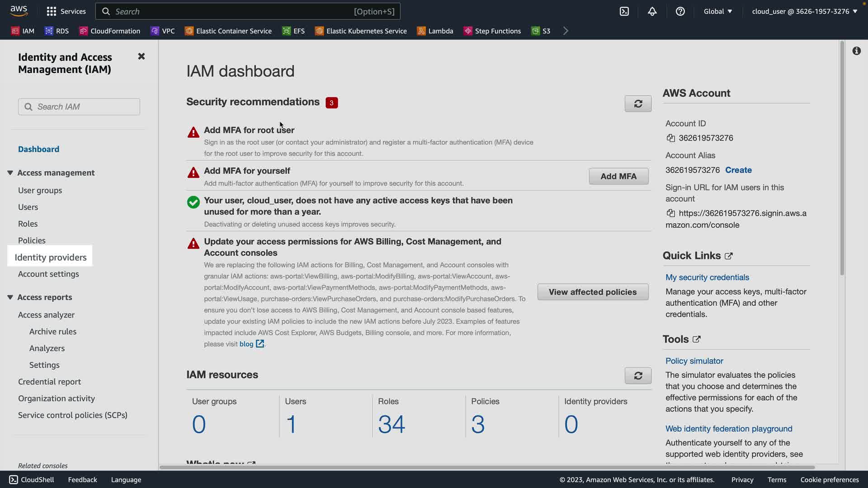Close the IAM navigation sidebar

click(x=142, y=56)
